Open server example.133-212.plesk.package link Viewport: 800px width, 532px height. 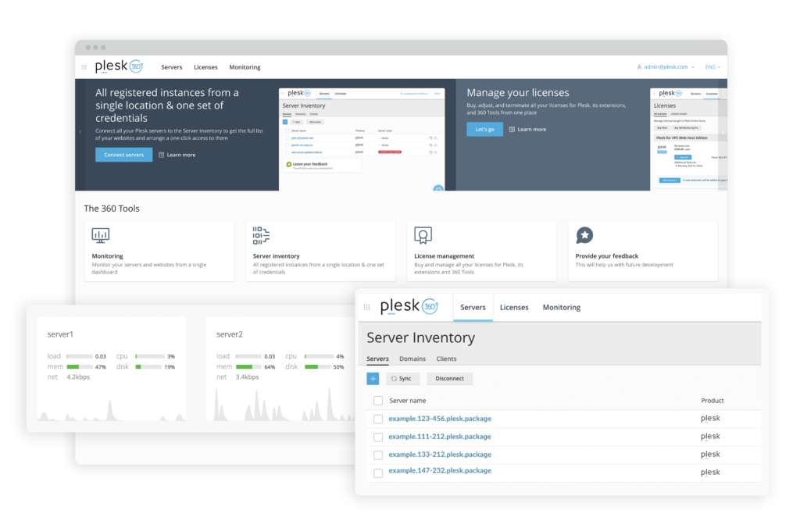440,454
